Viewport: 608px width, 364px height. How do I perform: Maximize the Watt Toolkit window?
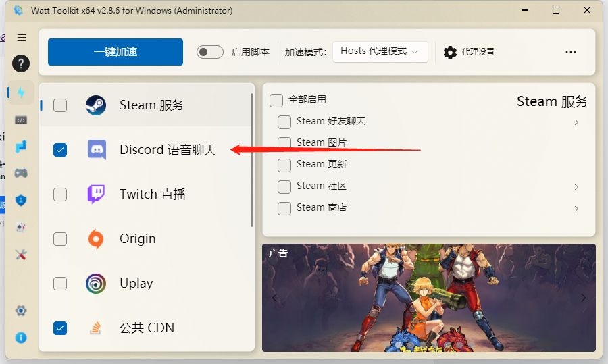pyautogui.click(x=556, y=10)
